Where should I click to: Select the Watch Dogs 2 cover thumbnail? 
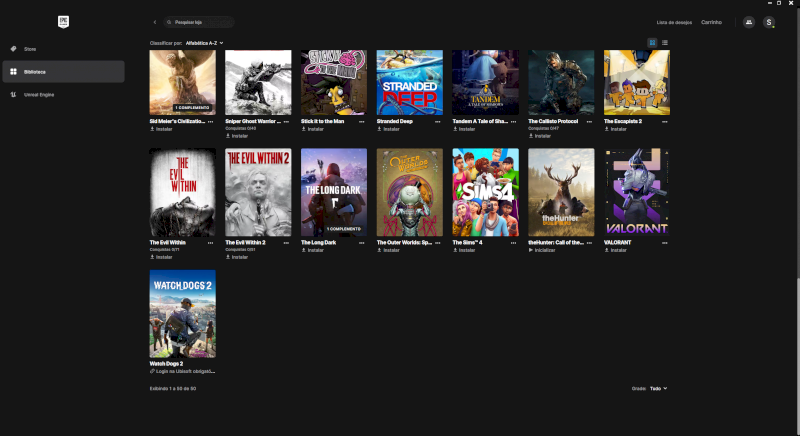click(x=182, y=313)
